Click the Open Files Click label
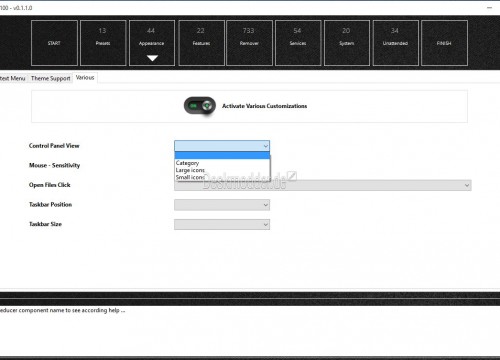 tap(50, 185)
